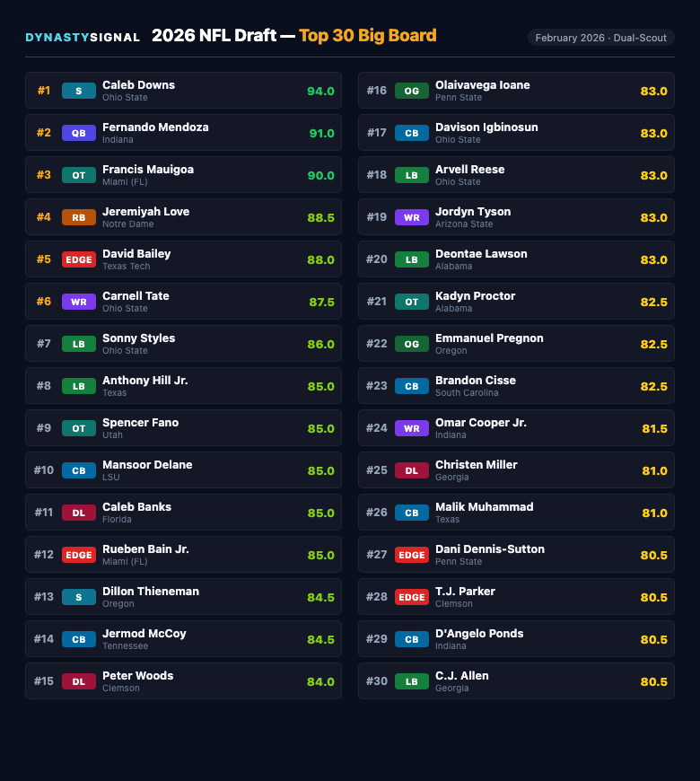Viewport: 700px width, 781px height.
Task: Select the Dani Dennis-Sutton player row
Action: click(x=516, y=555)
